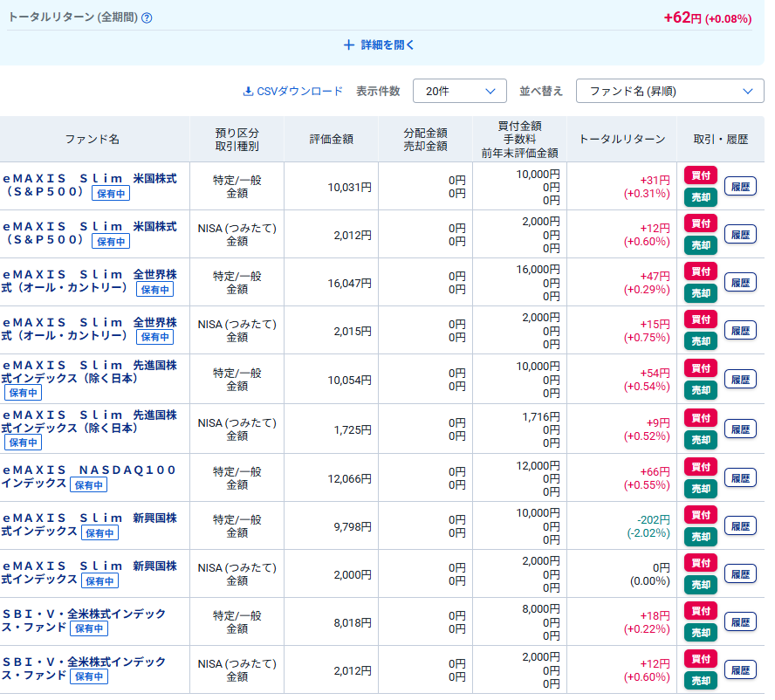Click 買付 for 新興国株式 NISA row
This screenshot has width=775, height=700.
pos(700,563)
